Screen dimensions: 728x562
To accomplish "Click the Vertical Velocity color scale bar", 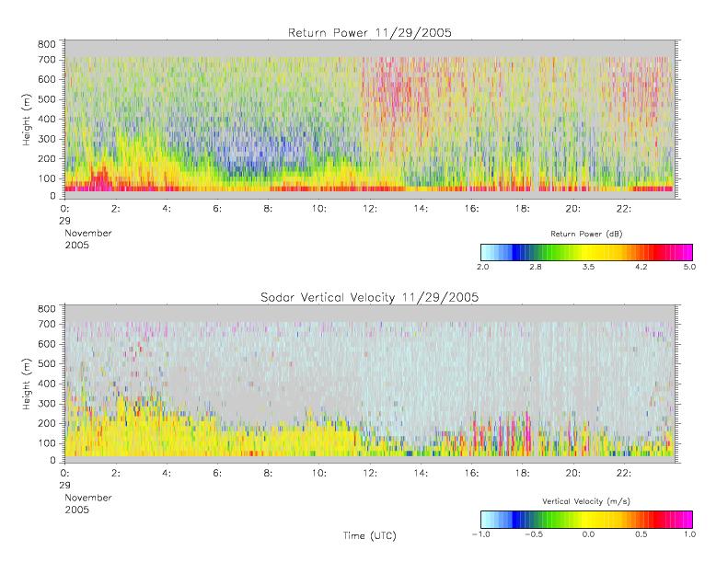I will 586,520.
